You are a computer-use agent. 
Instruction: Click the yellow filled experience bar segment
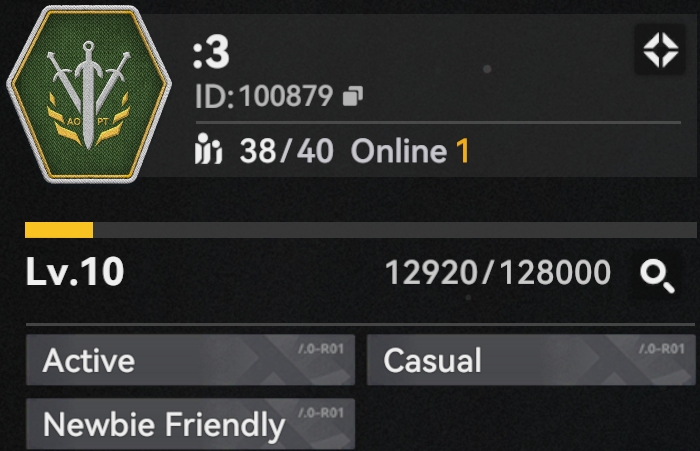point(59,230)
